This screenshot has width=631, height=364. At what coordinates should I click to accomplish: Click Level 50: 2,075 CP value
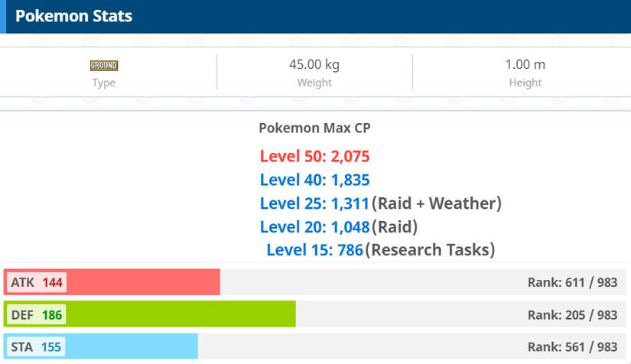coord(314,156)
